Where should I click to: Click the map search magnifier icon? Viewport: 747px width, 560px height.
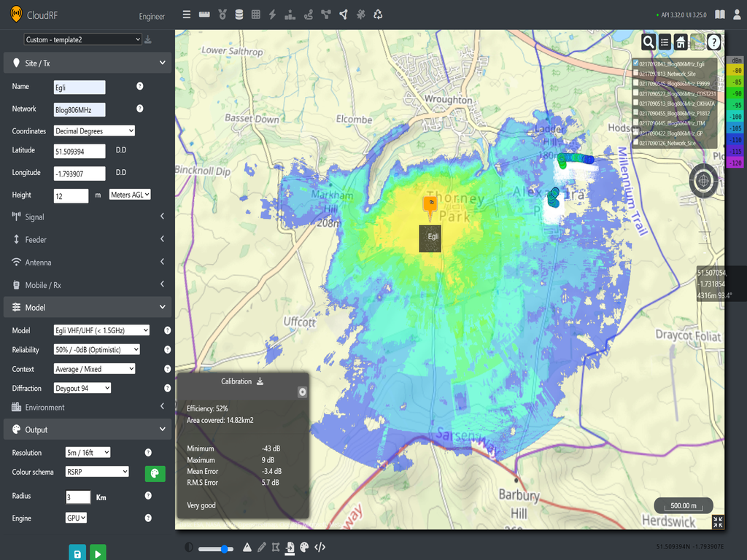649,42
